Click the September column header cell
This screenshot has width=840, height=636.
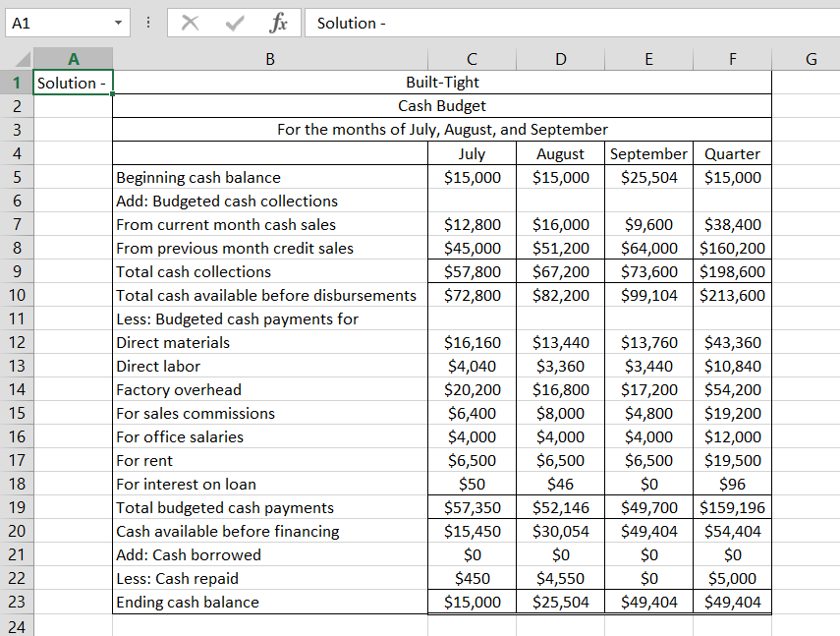(x=648, y=153)
